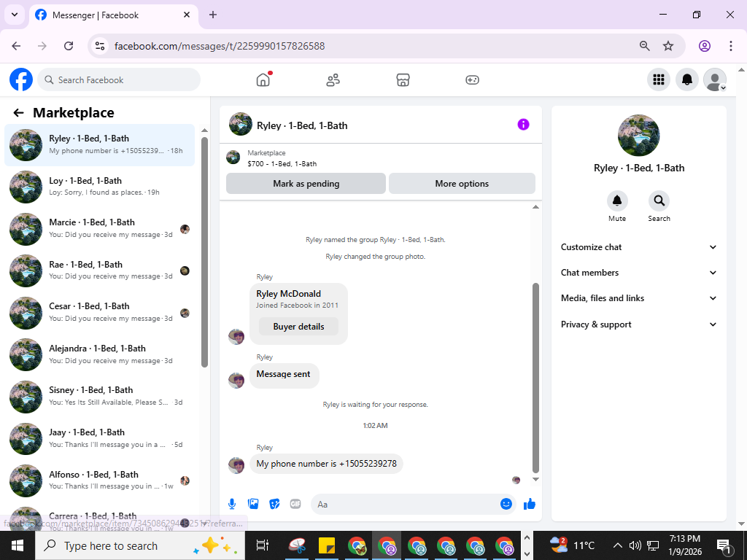Screen dimensions: 747x560
Task: Open the Notifications bell in Facebook header
Action: pos(686,79)
